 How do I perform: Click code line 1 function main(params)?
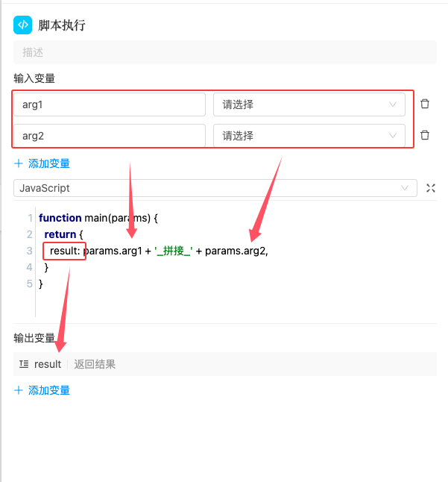pyautogui.click(x=98, y=218)
